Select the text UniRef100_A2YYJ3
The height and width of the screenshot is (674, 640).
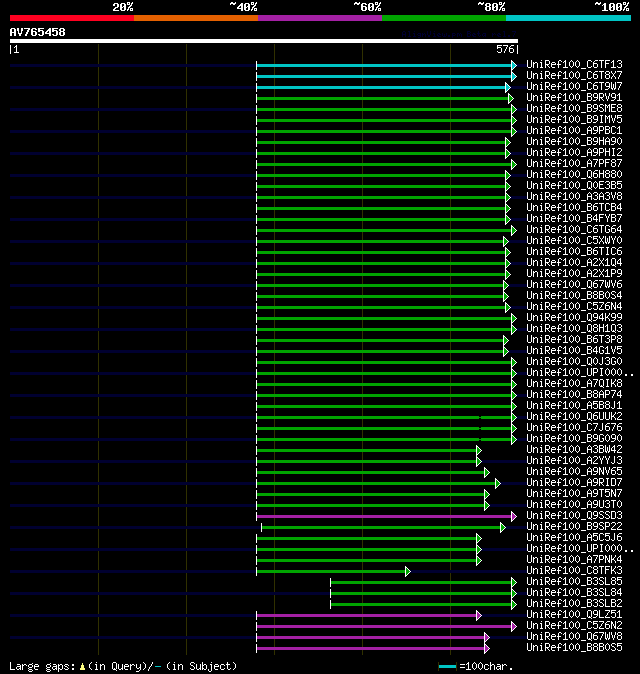(x=574, y=460)
